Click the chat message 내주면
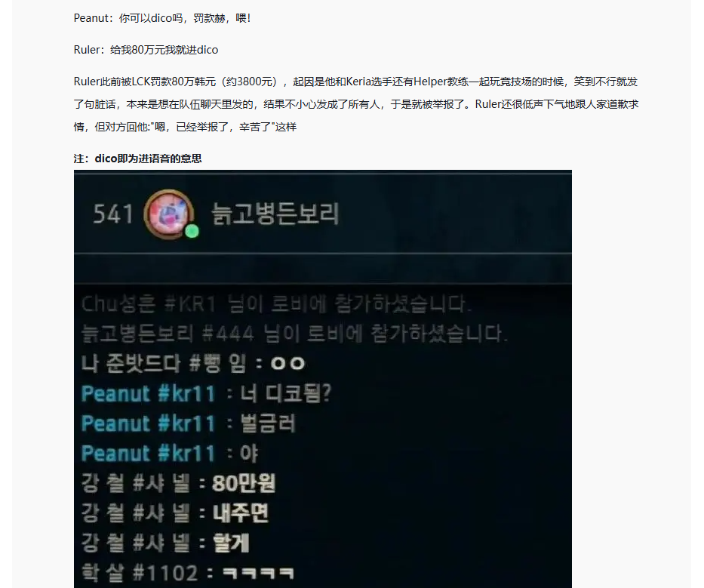The height and width of the screenshot is (588, 704). coord(241,513)
